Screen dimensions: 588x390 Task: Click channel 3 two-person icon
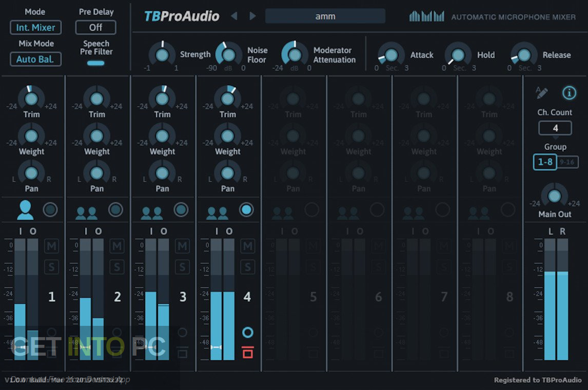152,212
